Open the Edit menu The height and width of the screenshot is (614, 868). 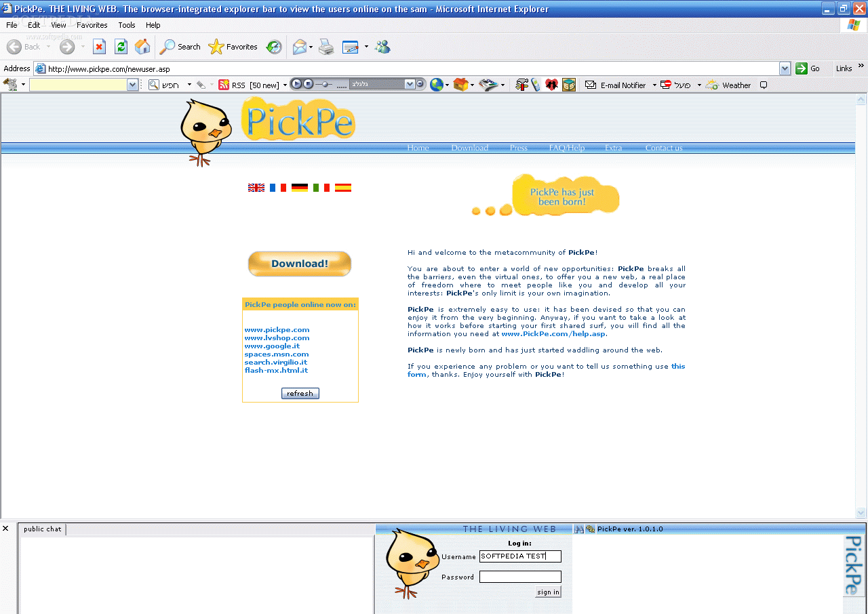[x=34, y=25]
